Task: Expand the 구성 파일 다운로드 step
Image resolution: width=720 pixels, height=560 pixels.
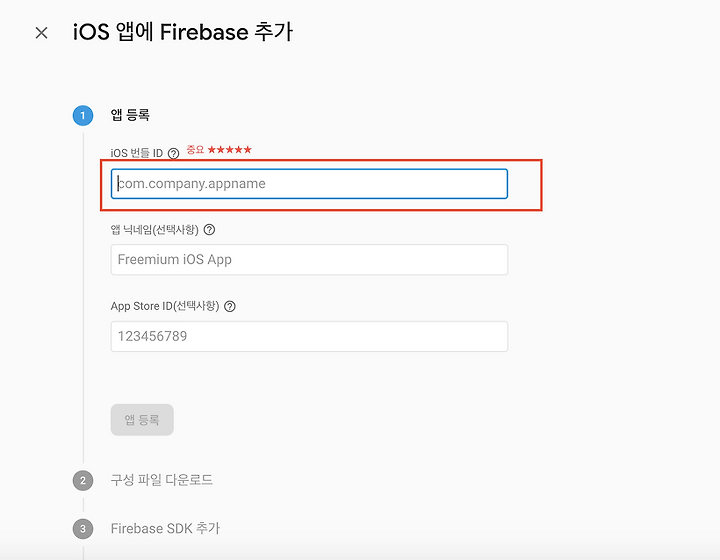Action: click(x=161, y=480)
